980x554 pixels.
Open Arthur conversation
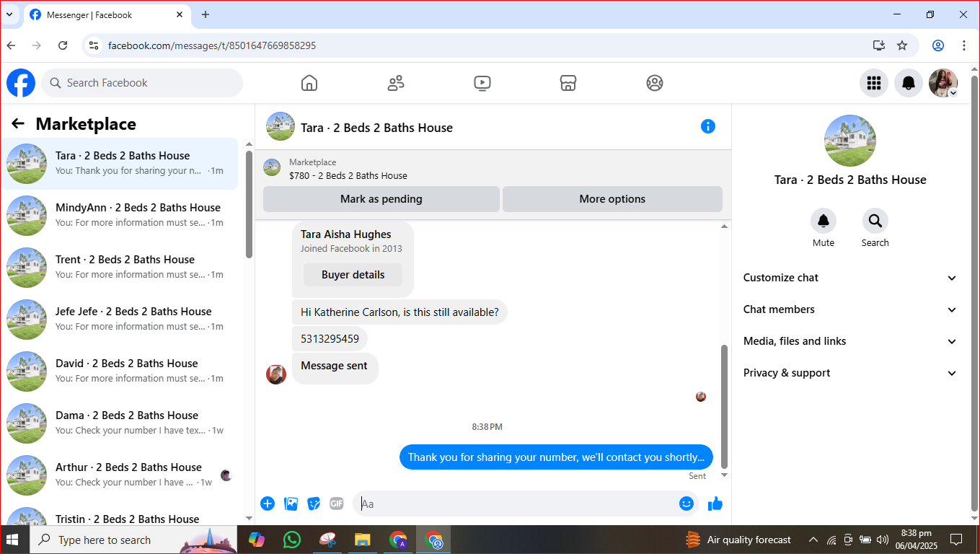120,475
